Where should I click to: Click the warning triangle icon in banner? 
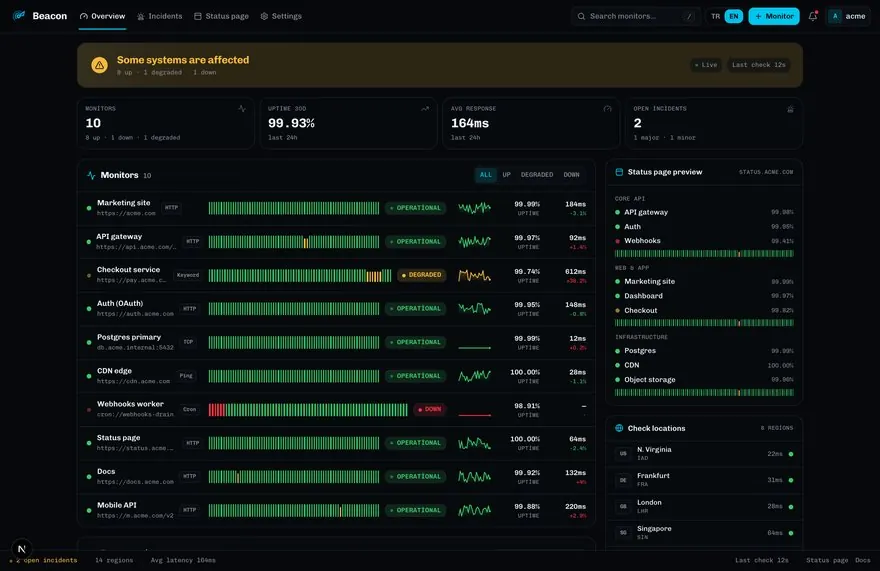point(99,65)
